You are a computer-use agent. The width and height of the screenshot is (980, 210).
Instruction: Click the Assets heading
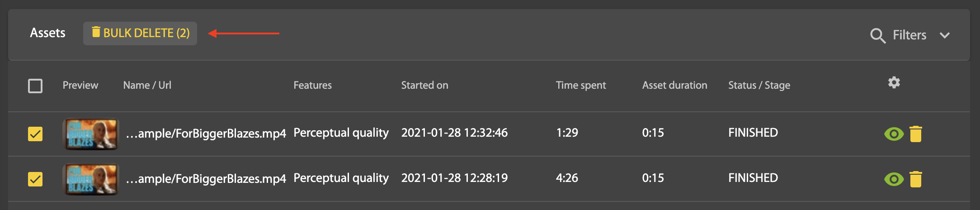(47, 33)
